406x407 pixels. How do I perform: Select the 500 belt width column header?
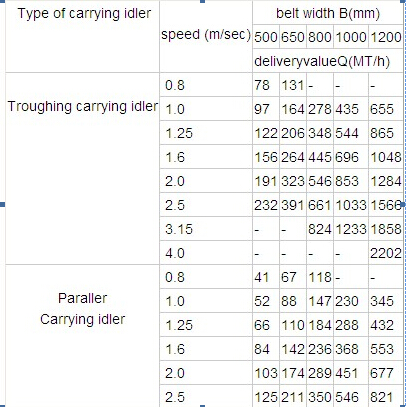[x=266, y=37]
